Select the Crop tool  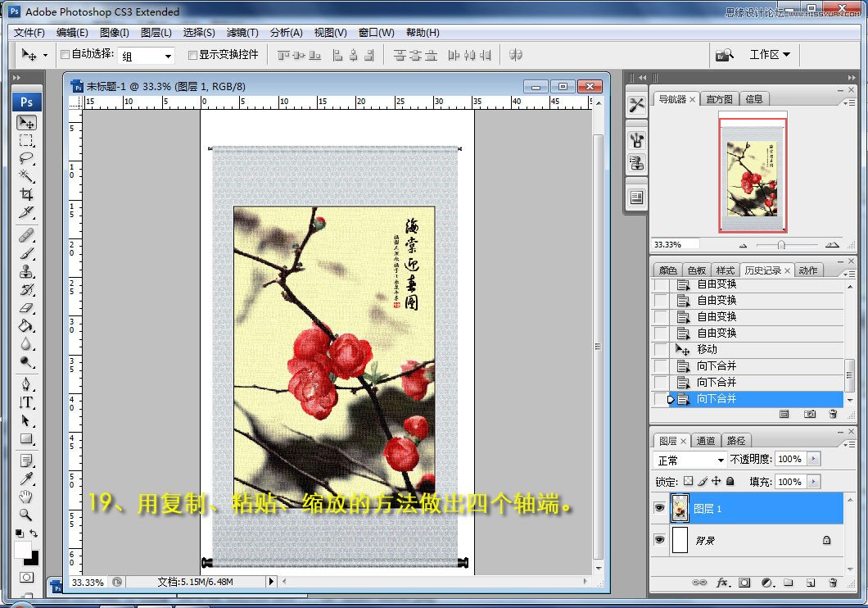pos(26,194)
